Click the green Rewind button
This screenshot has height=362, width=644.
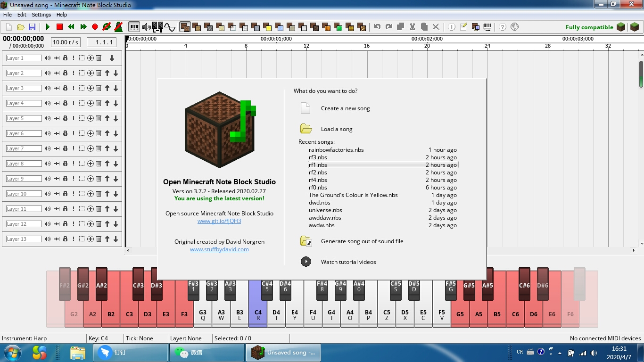coord(71,27)
